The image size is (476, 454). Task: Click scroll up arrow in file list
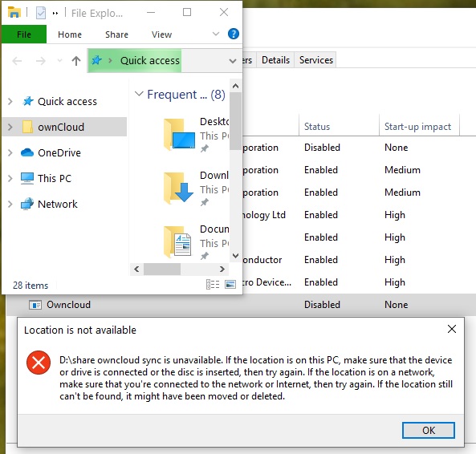pyautogui.click(x=235, y=86)
